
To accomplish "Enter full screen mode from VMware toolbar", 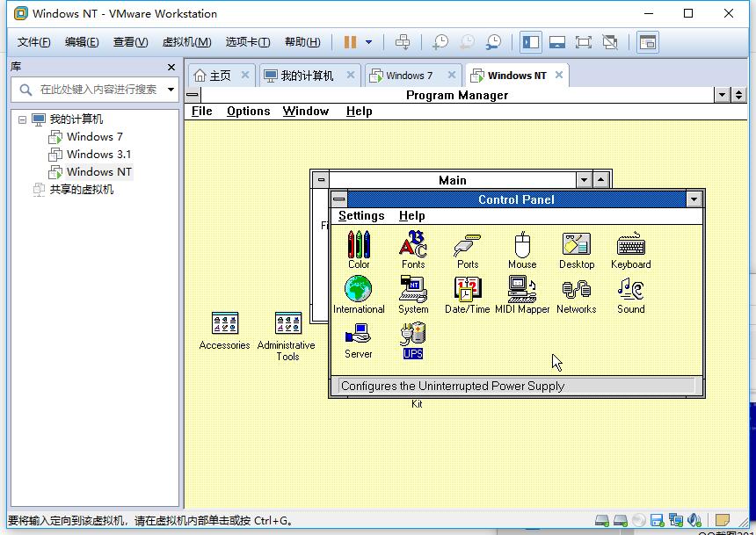I will click(x=584, y=42).
